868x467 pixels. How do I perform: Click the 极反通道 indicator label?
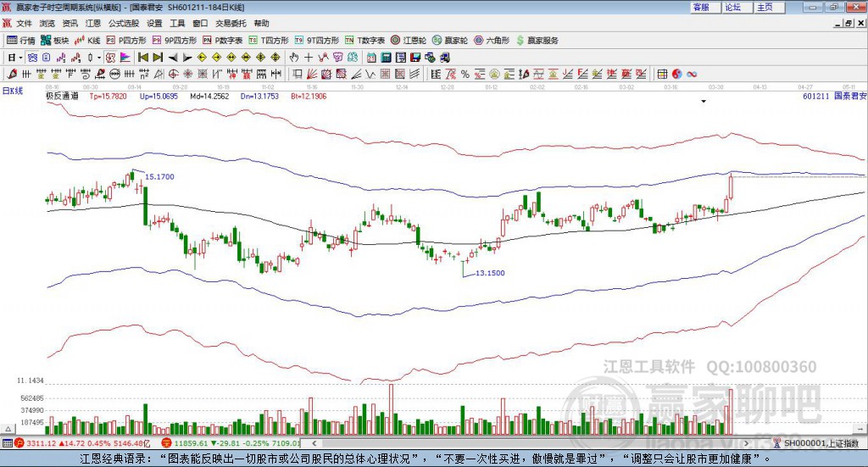pos(62,96)
